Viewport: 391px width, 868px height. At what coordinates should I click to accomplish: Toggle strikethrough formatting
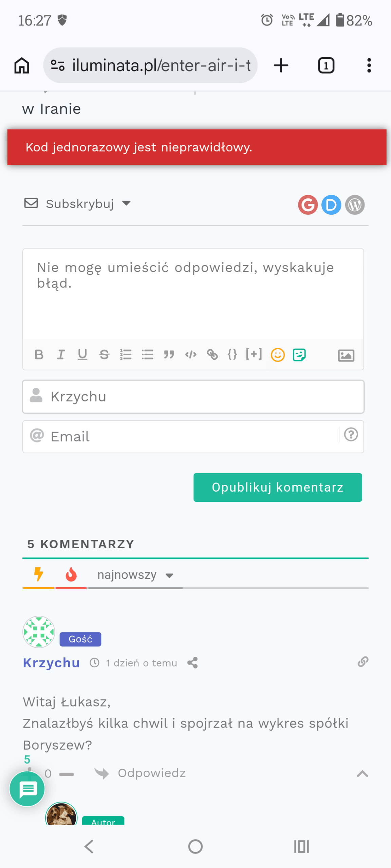[104, 355]
